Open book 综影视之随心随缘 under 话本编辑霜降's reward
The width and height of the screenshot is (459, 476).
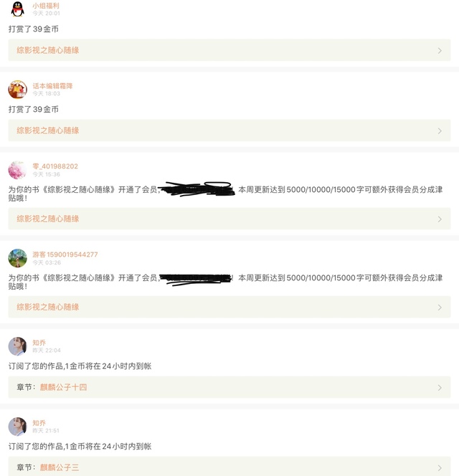pyautogui.click(x=48, y=131)
